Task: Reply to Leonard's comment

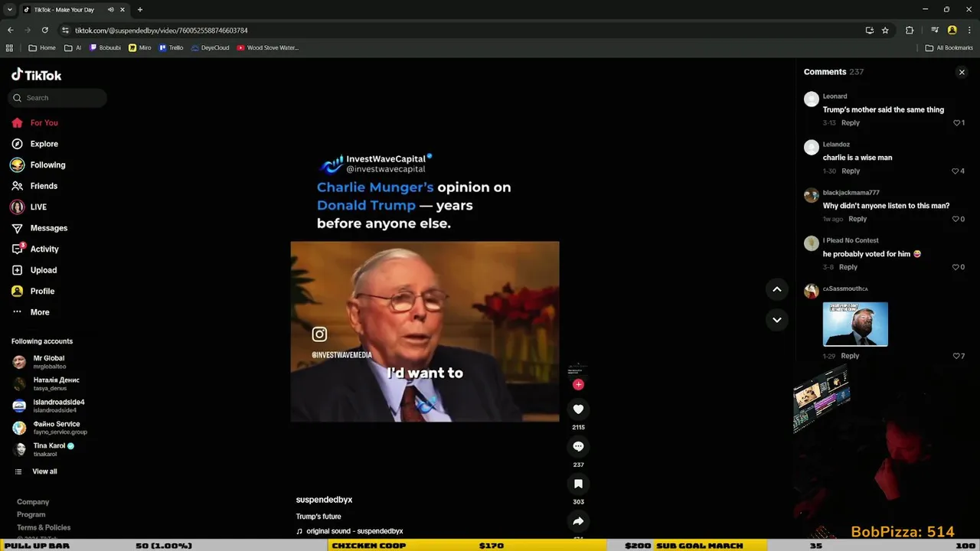Action: 851,122
